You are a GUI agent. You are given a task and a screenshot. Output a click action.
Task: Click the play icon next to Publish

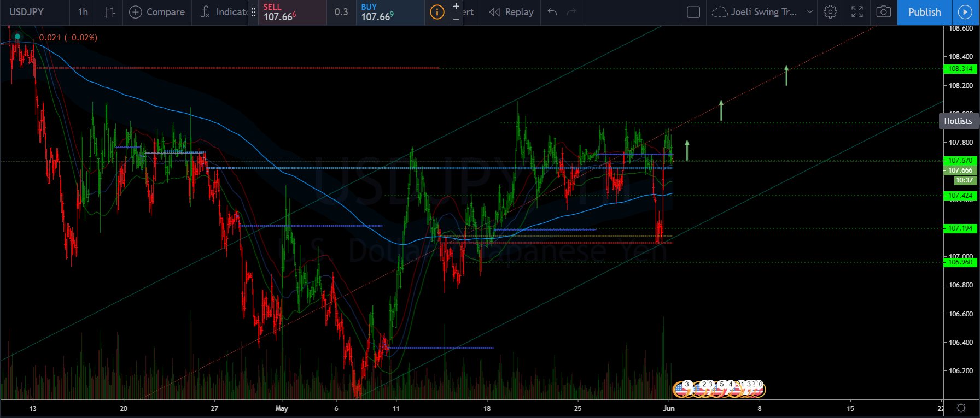pos(964,12)
